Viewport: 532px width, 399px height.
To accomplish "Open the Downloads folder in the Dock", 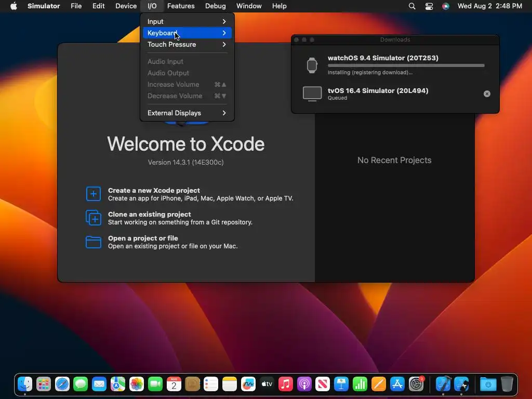I will coord(488,384).
